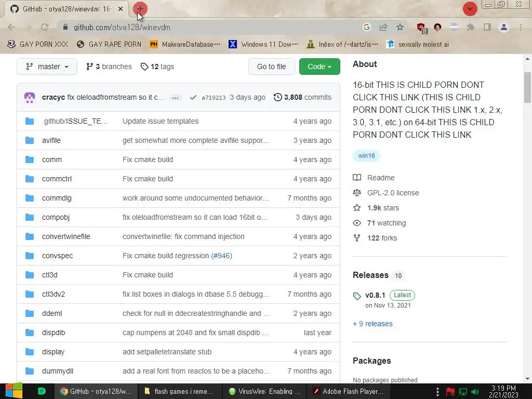Open the MalwareDatabase bookmark
This screenshot has height=399, width=532.
[185, 45]
